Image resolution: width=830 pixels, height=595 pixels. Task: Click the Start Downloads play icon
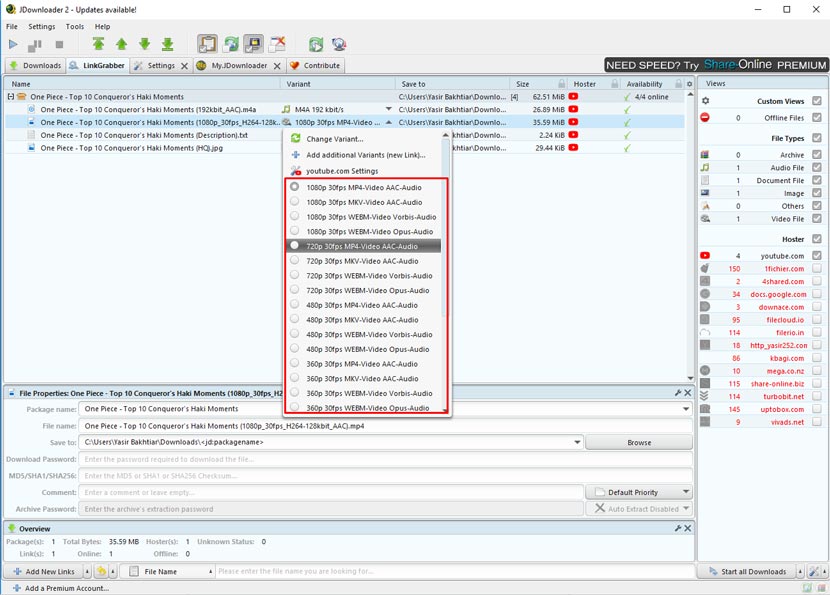13,45
